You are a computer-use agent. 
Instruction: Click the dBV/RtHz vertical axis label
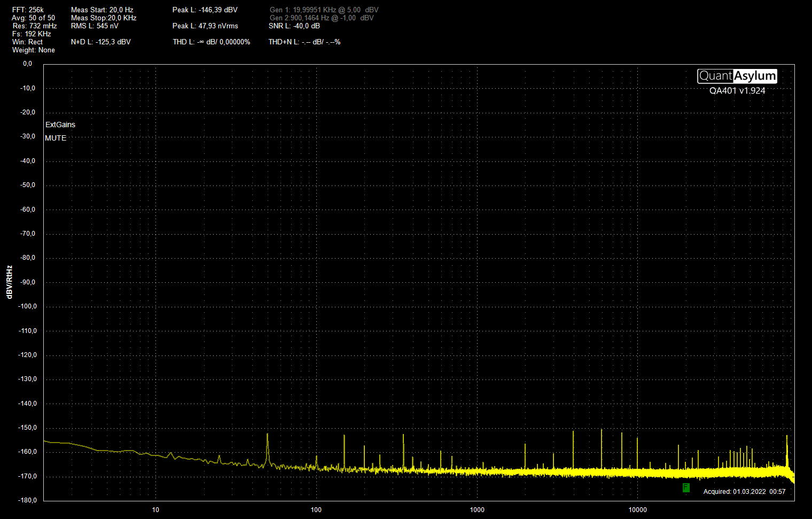coord(9,282)
